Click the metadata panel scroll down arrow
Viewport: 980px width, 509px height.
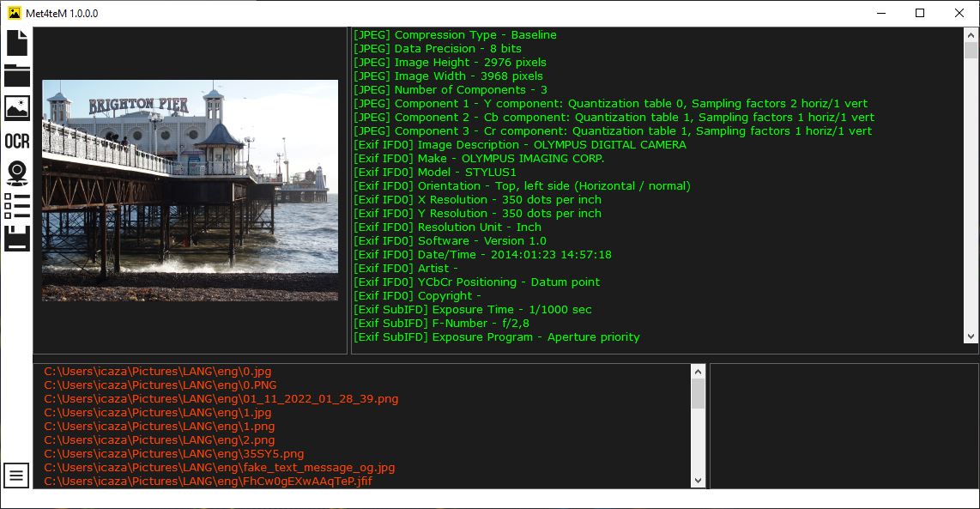point(971,336)
